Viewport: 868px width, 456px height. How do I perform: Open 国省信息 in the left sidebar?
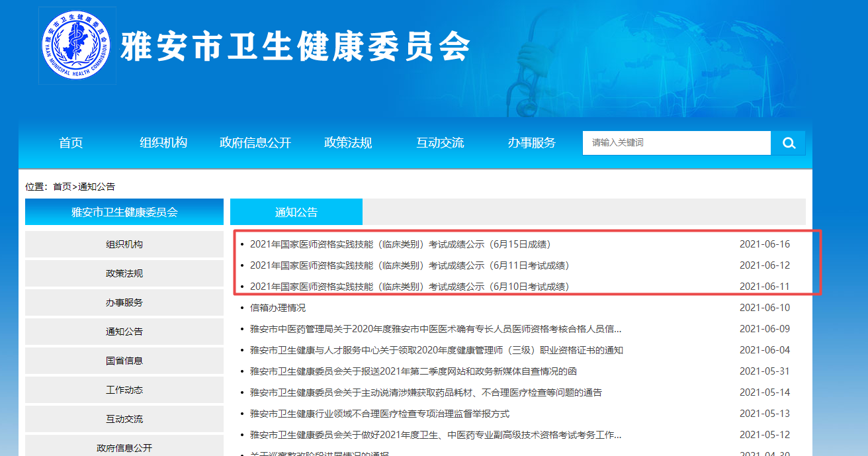pyautogui.click(x=124, y=361)
